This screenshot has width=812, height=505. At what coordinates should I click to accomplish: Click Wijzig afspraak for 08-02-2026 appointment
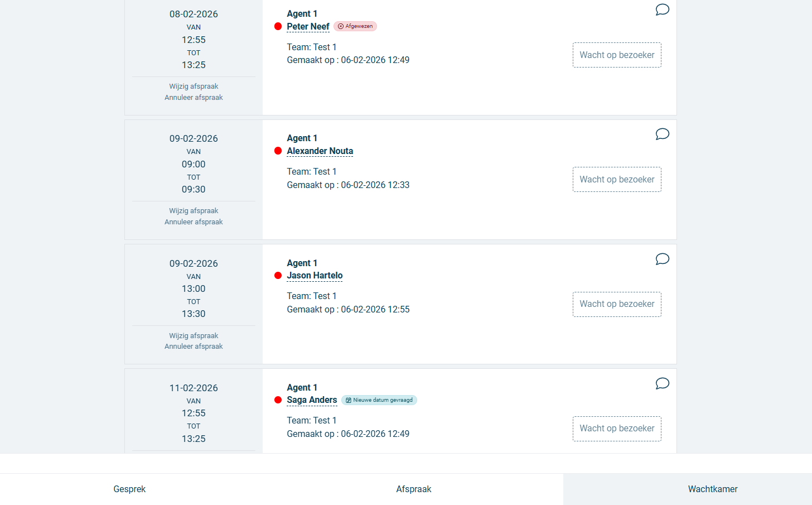coord(194,86)
